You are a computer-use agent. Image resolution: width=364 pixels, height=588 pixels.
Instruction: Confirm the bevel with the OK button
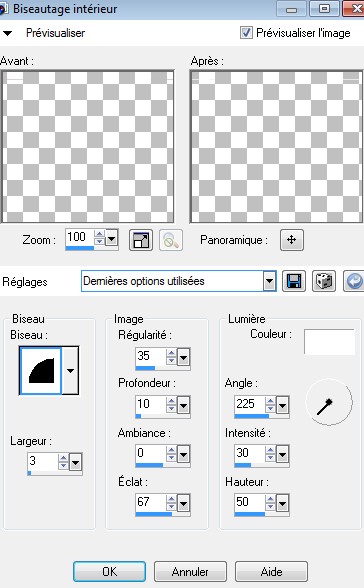[109, 572]
